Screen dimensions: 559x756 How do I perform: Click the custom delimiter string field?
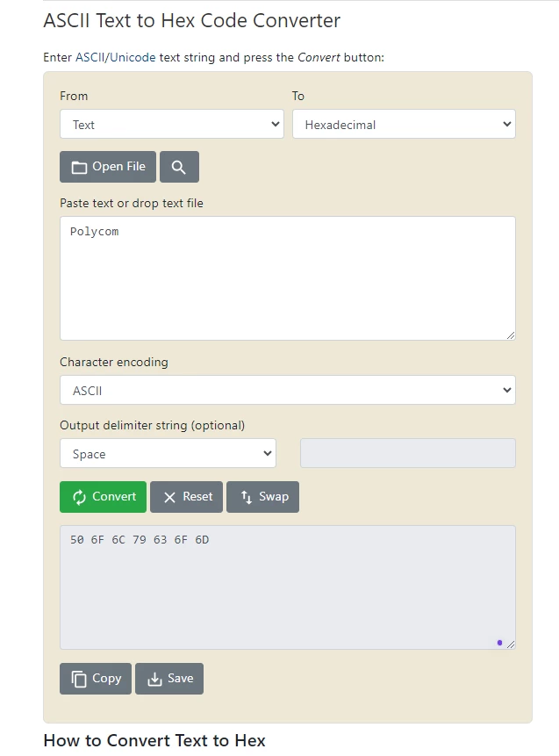point(408,453)
